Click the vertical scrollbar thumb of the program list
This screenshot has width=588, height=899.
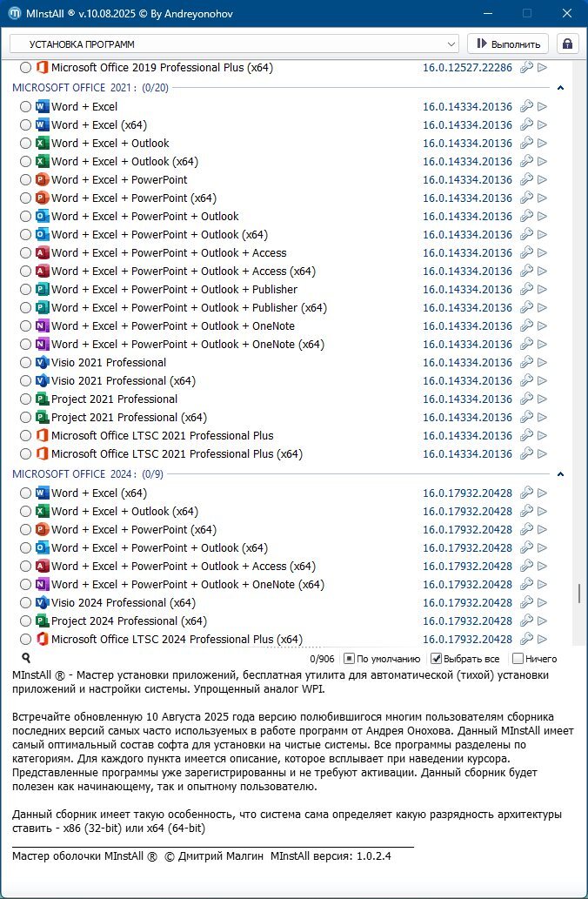click(579, 594)
